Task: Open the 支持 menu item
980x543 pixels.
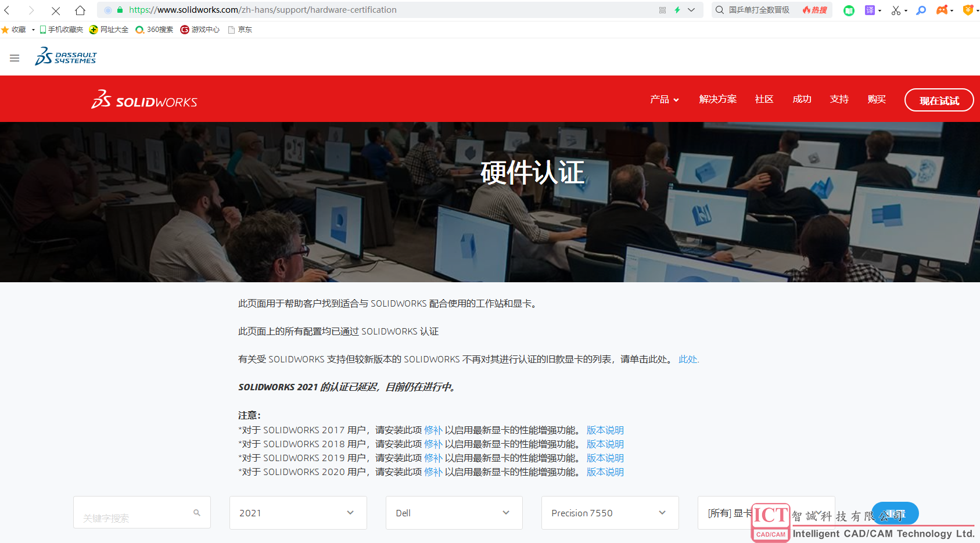Action: 839,99
